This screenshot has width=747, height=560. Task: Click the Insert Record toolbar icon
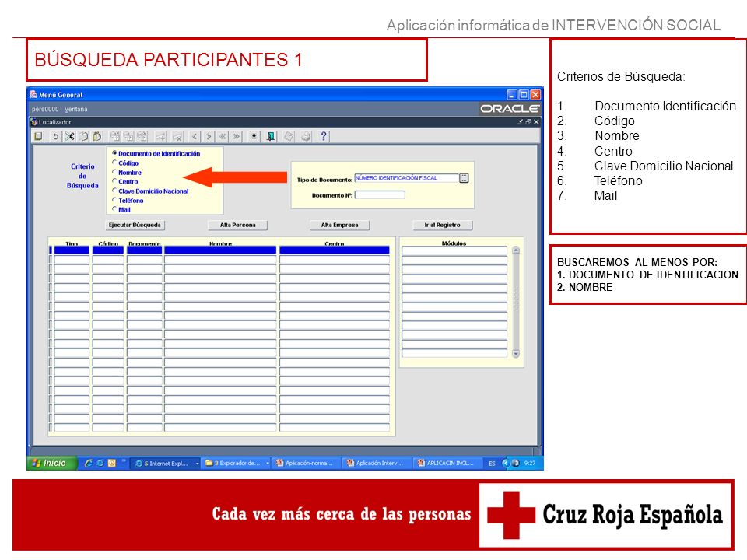160,137
